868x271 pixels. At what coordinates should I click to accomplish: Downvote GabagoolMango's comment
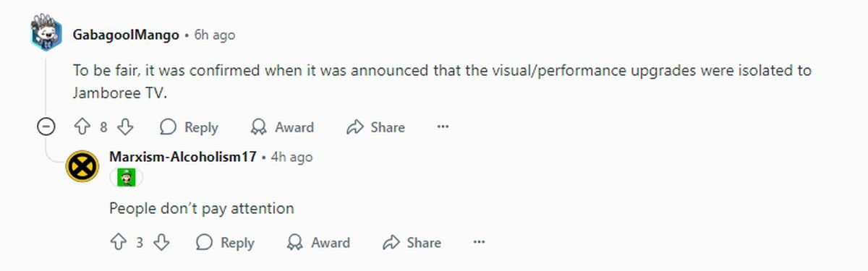[x=125, y=127]
